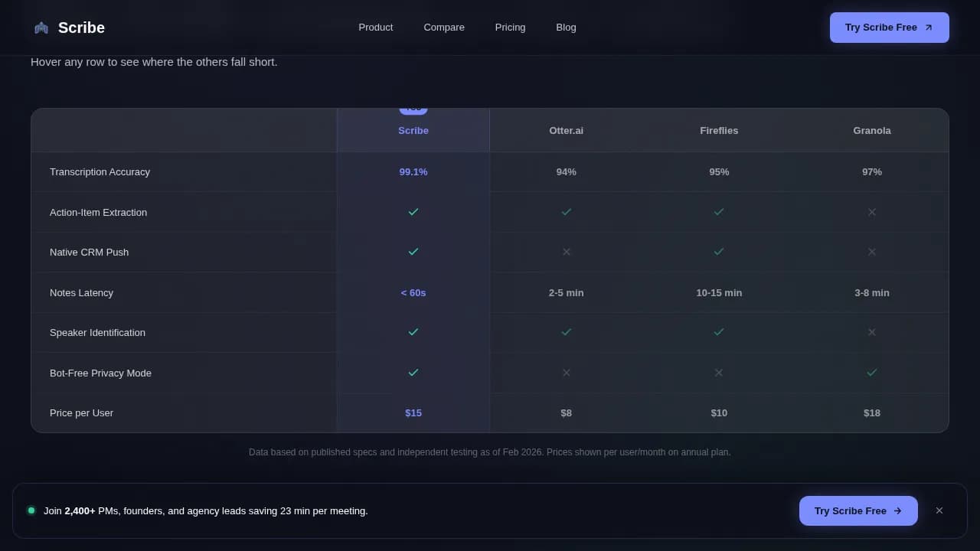Click the Scribe logo icon in the header
Viewport: 980px width, 551px height.
pyautogui.click(x=41, y=27)
